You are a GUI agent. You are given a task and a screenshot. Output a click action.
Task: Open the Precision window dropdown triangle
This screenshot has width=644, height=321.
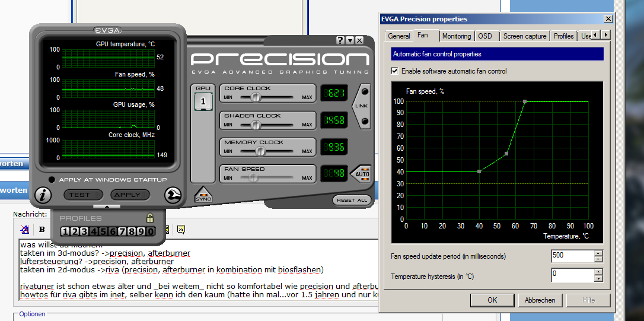point(349,40)
